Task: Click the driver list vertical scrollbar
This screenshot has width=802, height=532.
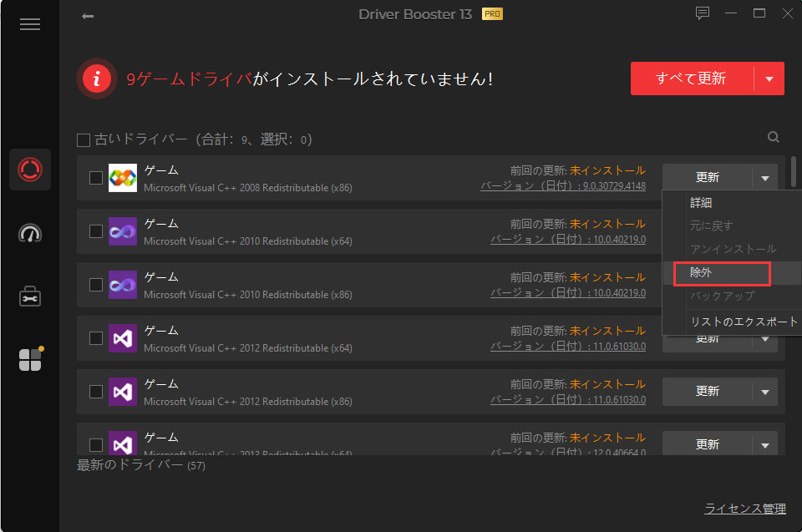Action: tap(794, 172)
